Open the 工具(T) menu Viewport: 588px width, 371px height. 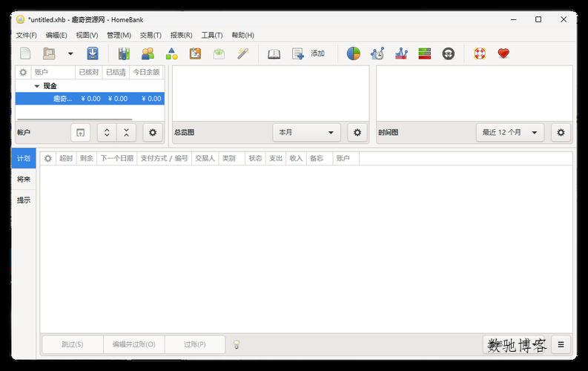[212, 35]
